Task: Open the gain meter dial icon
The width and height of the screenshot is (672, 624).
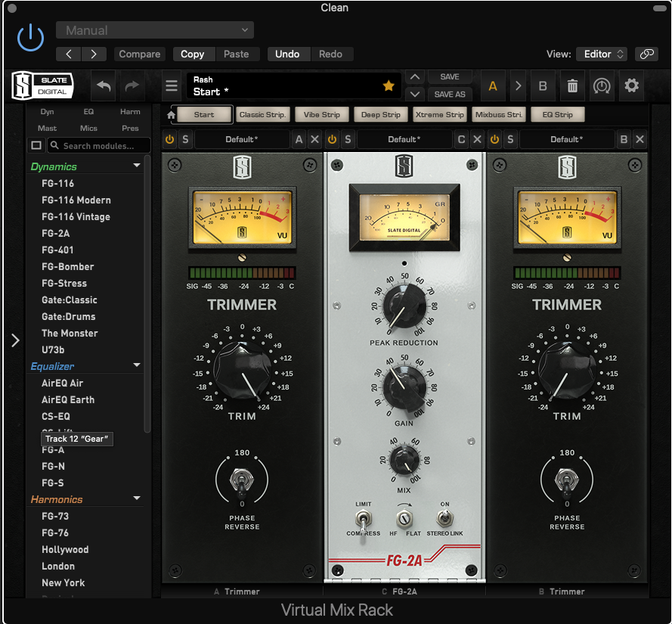Action: tap(602, 86)
